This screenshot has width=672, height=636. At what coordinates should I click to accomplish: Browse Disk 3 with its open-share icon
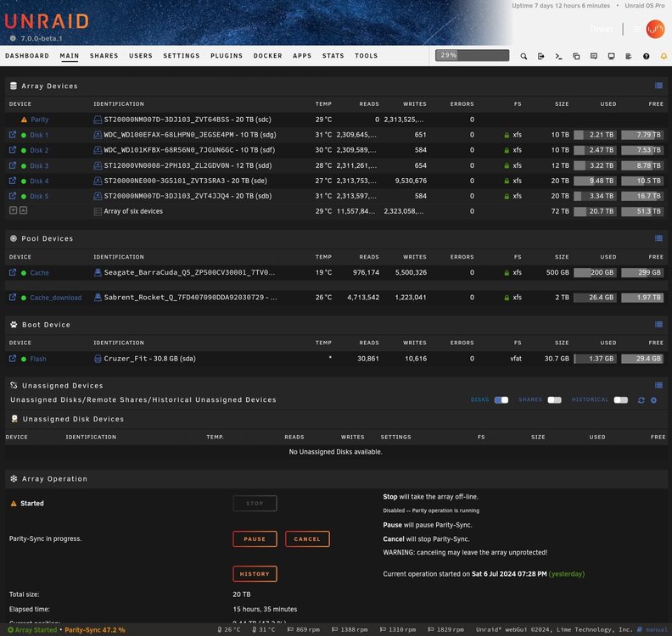tap(13, 165)
